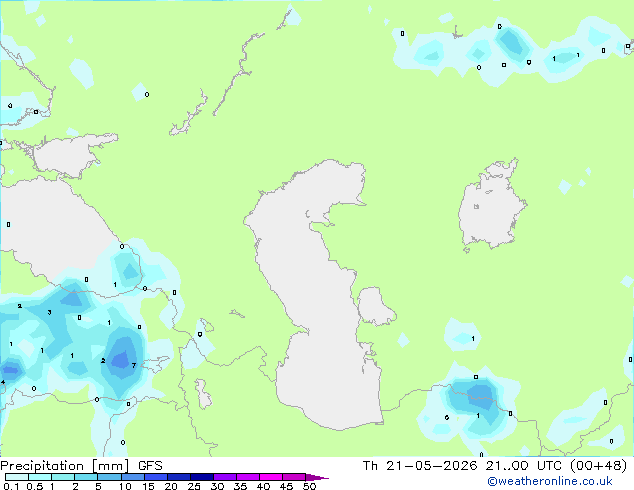Pick the magenta 40 to 45 legend swatch
This screenshot has height=490, width=634.
(x=271, y=477)
